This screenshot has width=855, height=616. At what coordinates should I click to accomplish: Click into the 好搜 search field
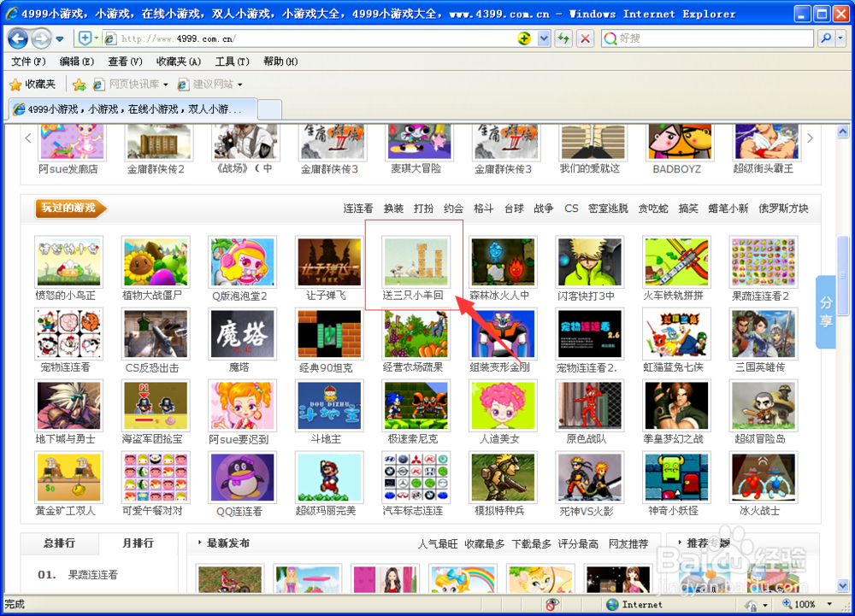[714, 38]
